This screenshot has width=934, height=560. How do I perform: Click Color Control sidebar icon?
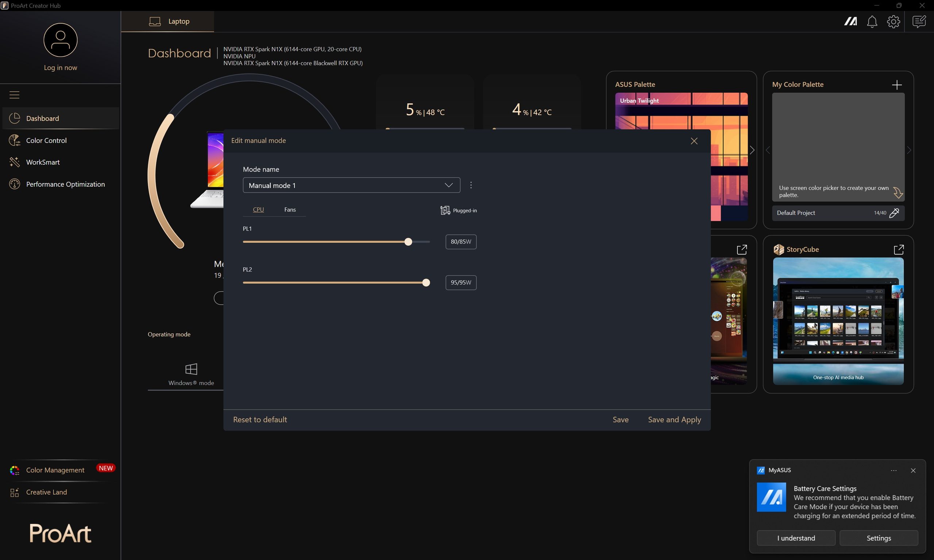14,140
